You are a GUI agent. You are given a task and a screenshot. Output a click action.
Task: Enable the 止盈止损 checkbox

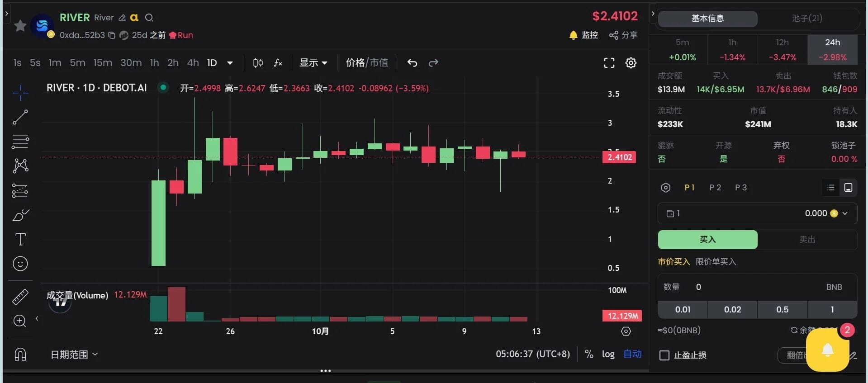(x=664, y=355)
